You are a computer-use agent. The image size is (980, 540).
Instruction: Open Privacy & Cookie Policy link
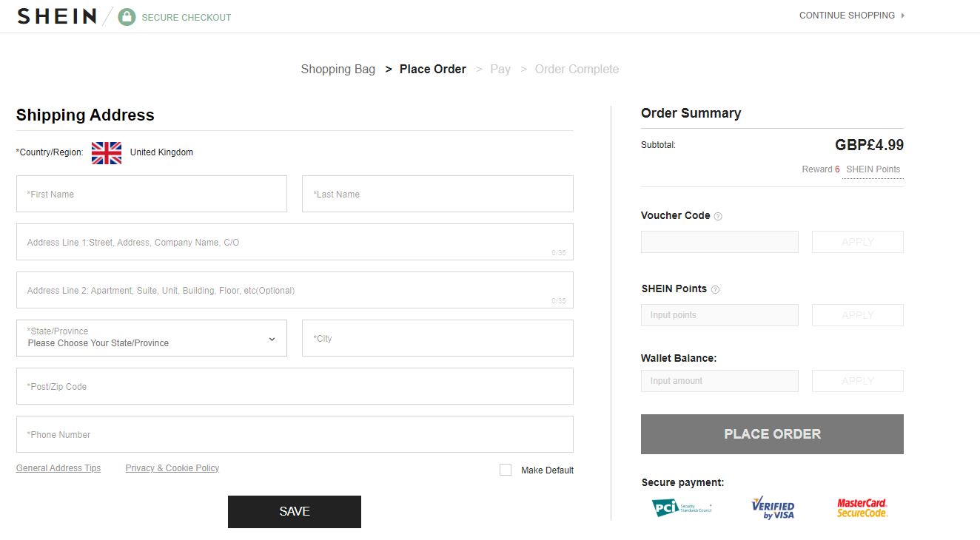pyautogui.click(x=172, y=468)
